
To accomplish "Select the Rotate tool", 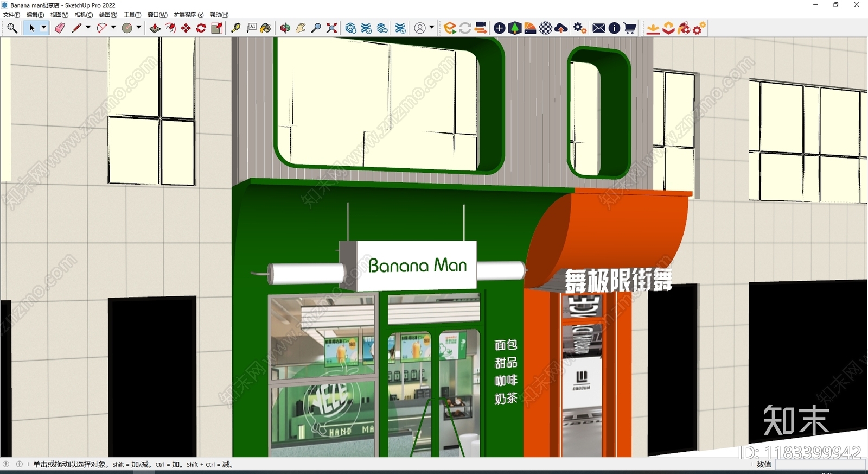I will click(x=201, y=28).
